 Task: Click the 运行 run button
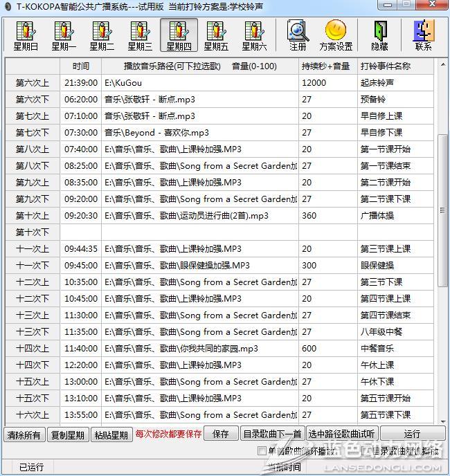tap(412, 434)
